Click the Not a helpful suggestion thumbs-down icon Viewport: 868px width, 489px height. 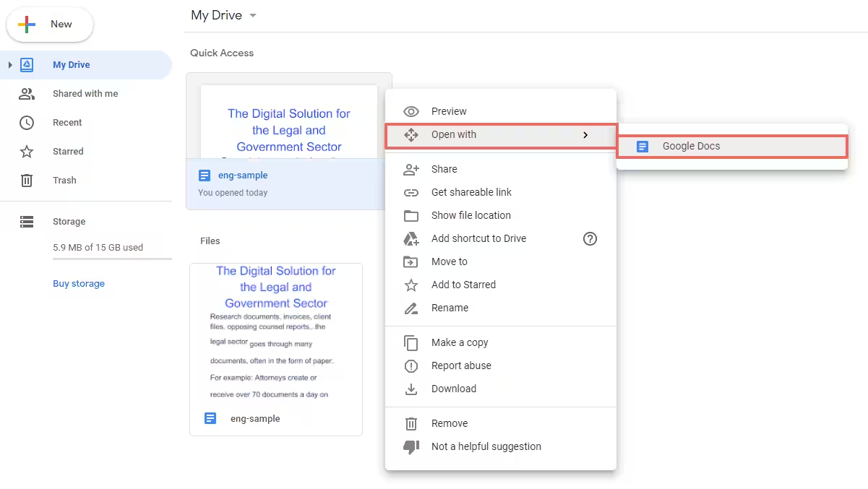[411, 446]
